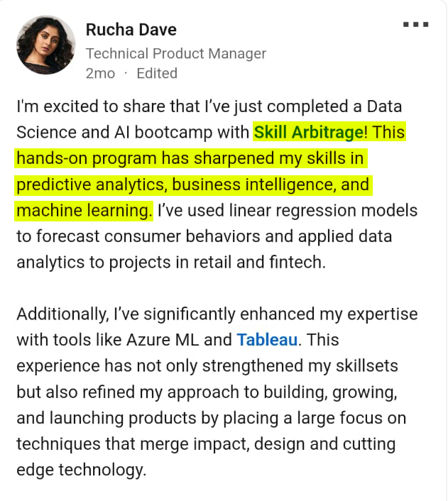The width and height of the screenshot is (448, 501).
Task: Click the highlighted words "machine learning."
Action: pyautogui.click(x=84, y=211)
